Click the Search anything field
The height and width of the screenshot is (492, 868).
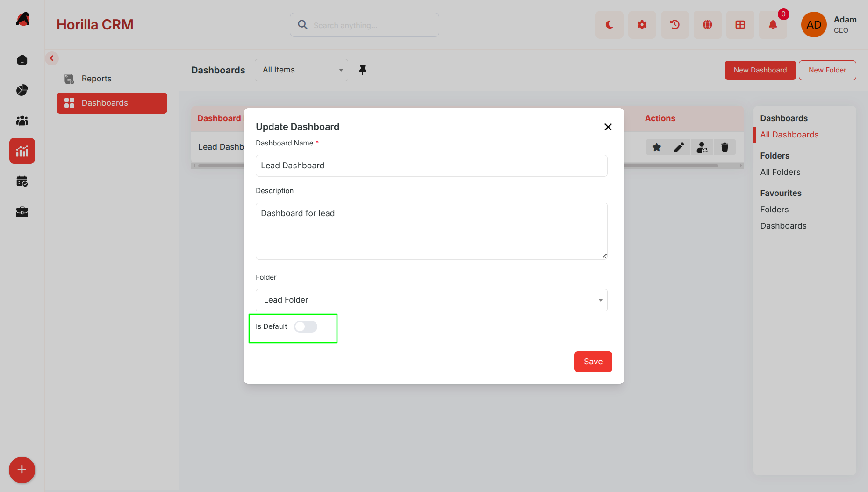[x=365, y=25]
